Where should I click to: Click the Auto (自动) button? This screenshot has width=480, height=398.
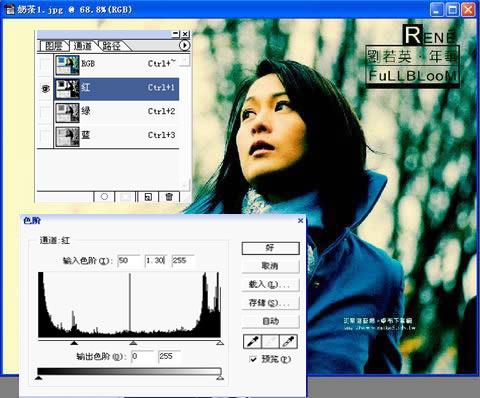click(270, 321)
